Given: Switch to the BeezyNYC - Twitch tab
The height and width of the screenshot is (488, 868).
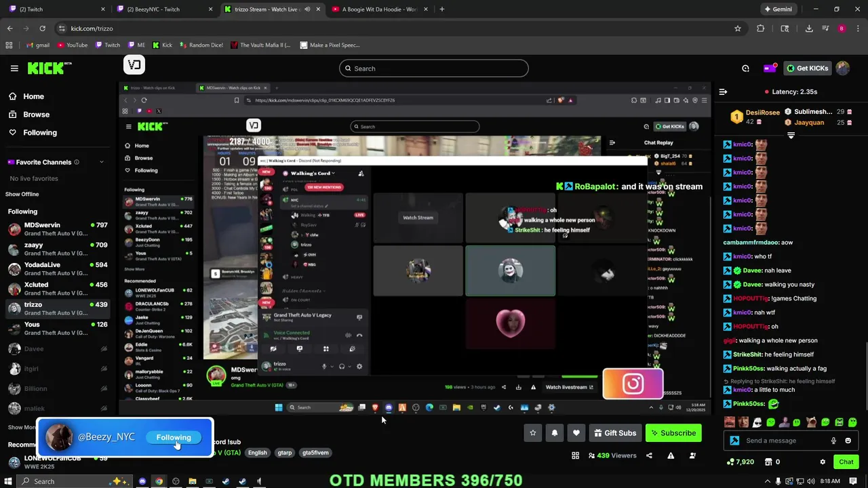Looking at the screenshot, I should point(163,9).
